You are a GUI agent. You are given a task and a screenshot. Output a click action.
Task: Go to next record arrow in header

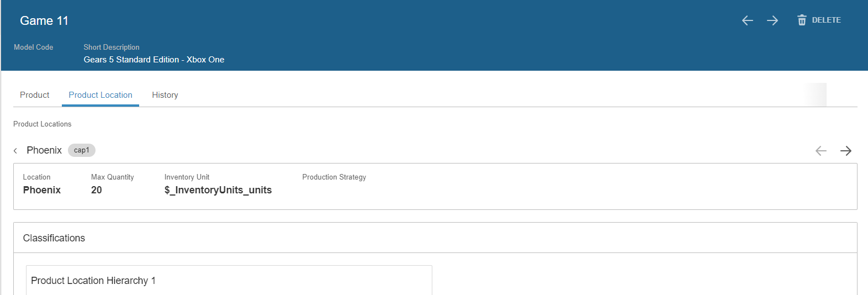(x=772, y=20)
